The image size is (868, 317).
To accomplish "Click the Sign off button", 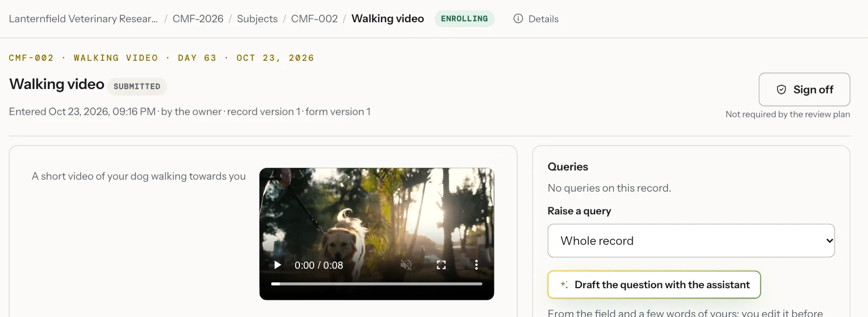I will coord(804,90).
